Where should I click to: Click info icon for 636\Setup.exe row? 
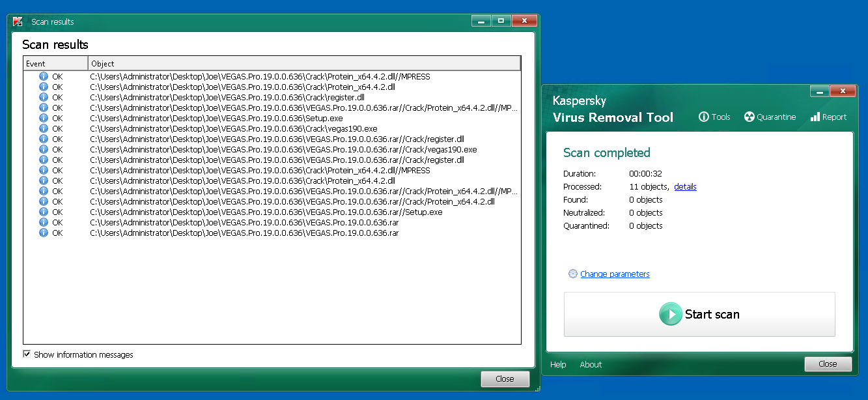44,118
